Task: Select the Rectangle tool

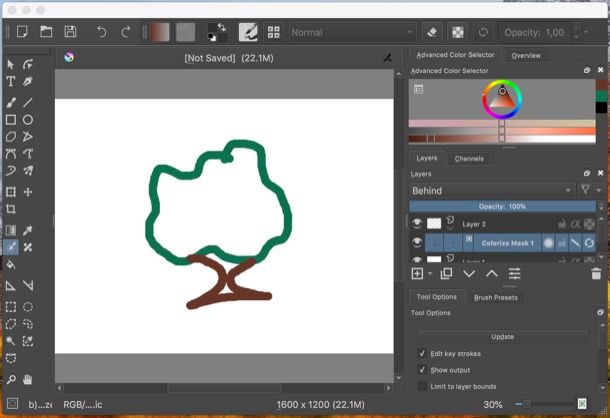Action: [x=11, y=120]
